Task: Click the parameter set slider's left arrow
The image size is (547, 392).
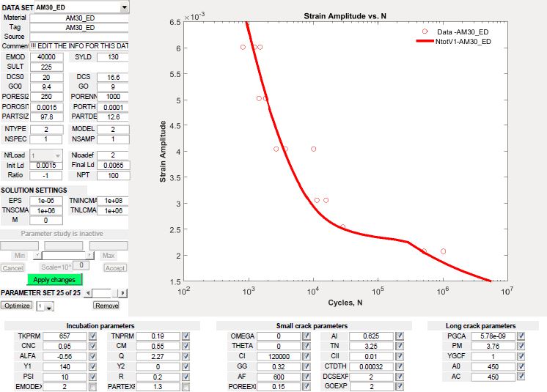Action: tap(89, 293)
